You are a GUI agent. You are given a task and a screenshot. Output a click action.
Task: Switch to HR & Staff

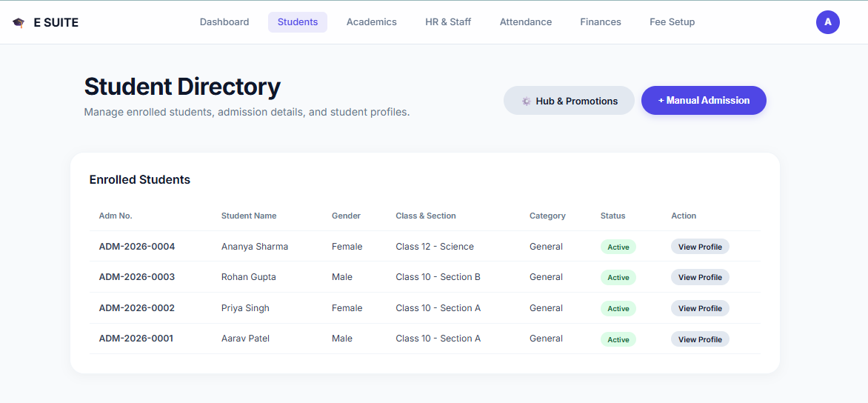[448, 22]
